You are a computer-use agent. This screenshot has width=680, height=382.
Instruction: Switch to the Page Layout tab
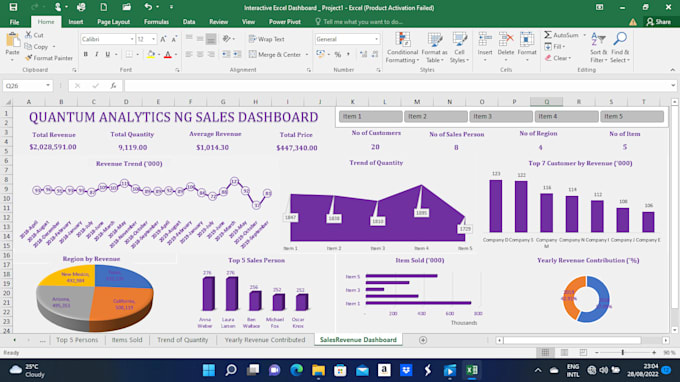point(113,22)
